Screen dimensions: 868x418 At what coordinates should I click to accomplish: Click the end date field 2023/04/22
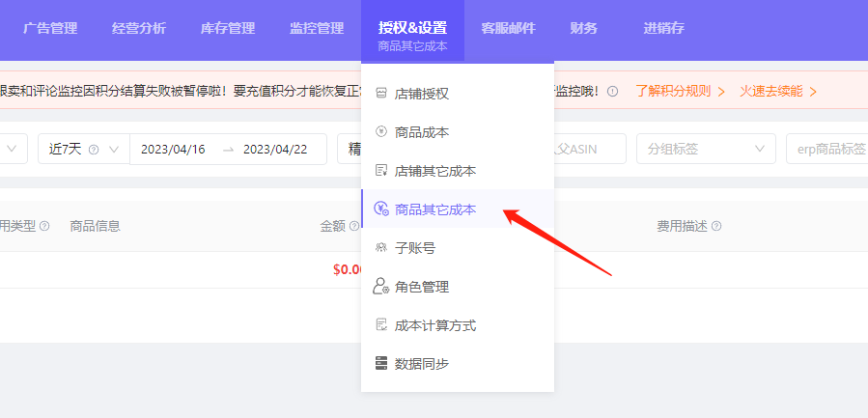click(x=275, y=150)
